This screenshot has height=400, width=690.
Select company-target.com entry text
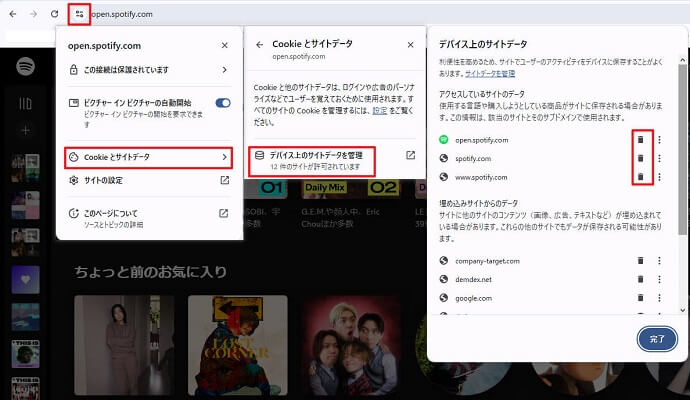pyautogui.click(x=487, y=261)
